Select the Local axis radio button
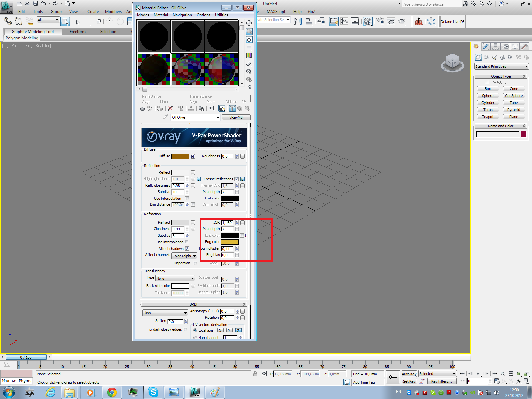 pyautogui.click(x=195, y=330)
